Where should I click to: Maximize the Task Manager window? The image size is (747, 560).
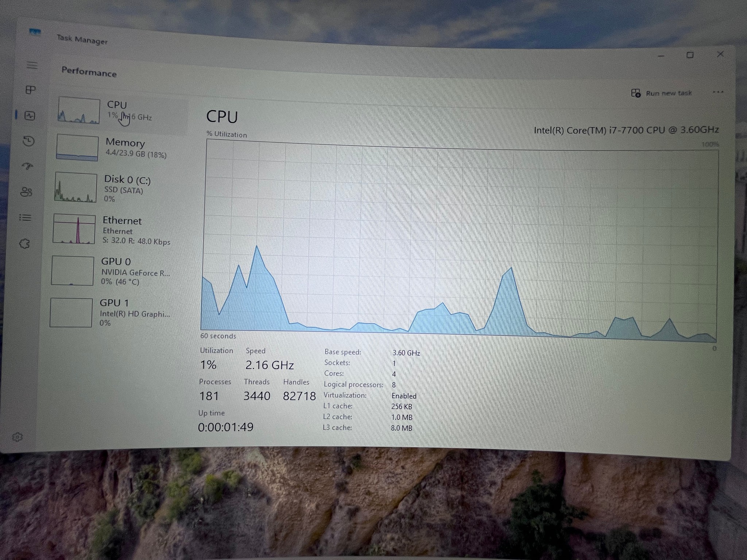click(x=690, y=55)
